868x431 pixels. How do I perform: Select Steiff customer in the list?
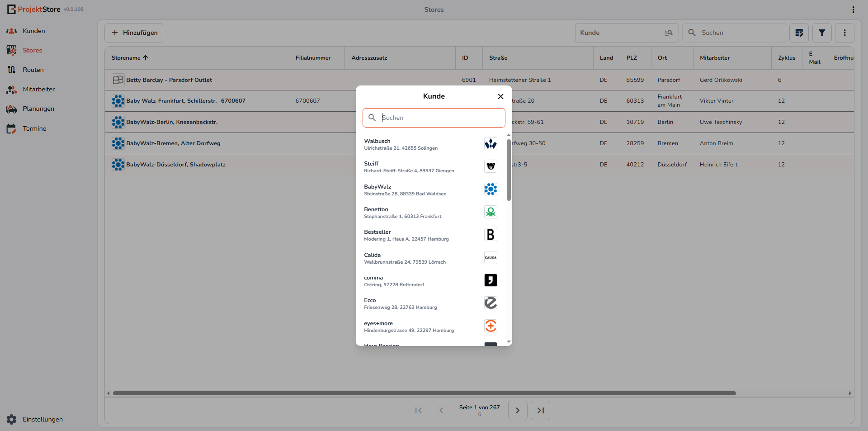(430, 167)
